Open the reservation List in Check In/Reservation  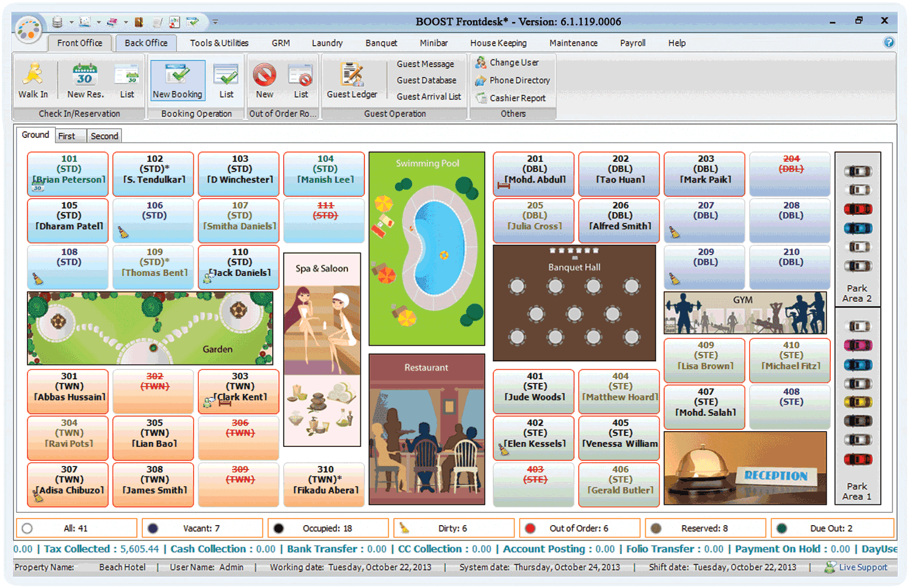127,80
